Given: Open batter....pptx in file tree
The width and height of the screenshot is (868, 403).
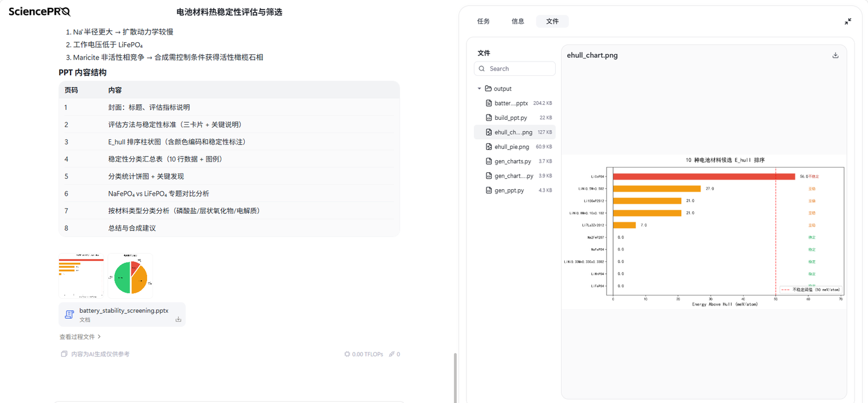Looking at the screenshot, I should [515, 103].
